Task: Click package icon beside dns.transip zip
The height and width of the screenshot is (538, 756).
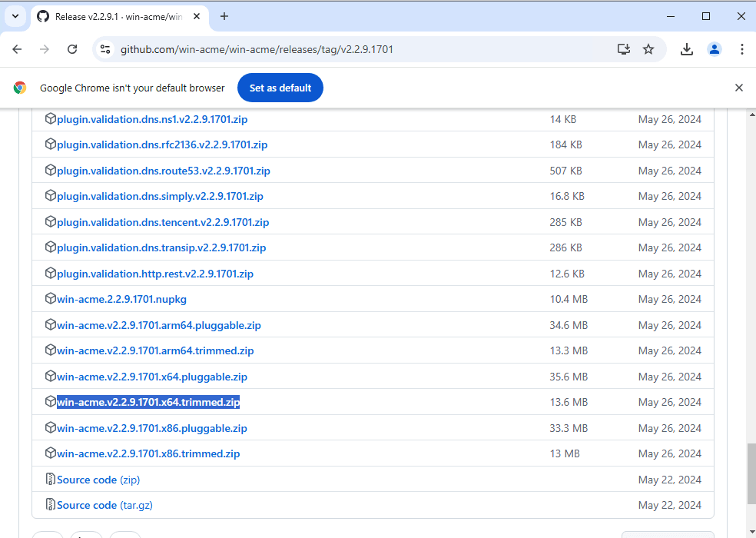Action: pyautogui.click(x=50, y=247)
